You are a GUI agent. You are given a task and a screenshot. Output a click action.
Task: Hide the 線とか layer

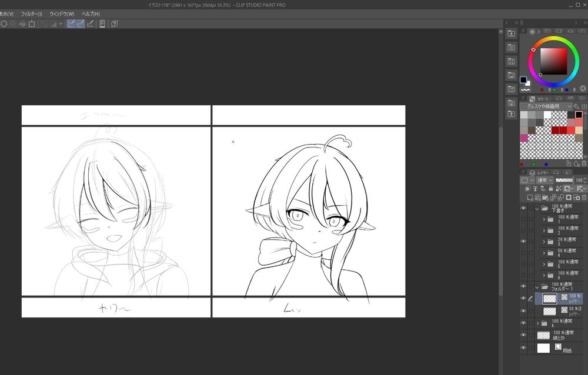tap(523, 335)
